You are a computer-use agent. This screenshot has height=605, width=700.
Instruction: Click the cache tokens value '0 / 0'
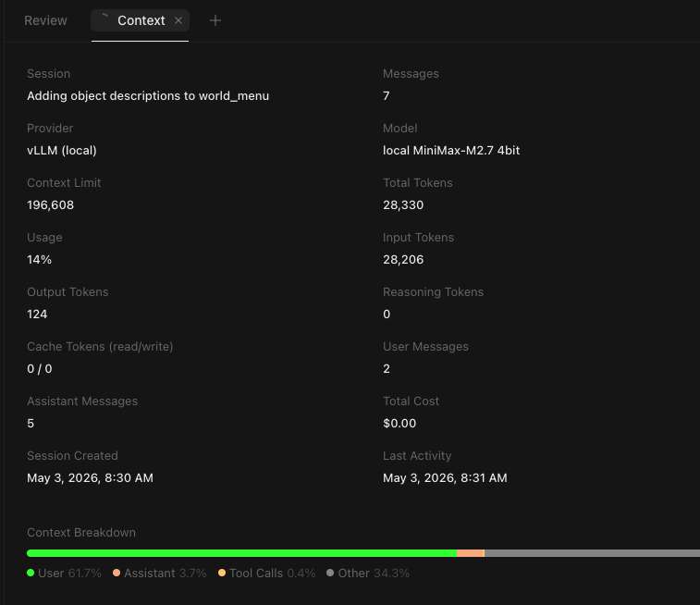pyautogui.click(x=39, y=369)
